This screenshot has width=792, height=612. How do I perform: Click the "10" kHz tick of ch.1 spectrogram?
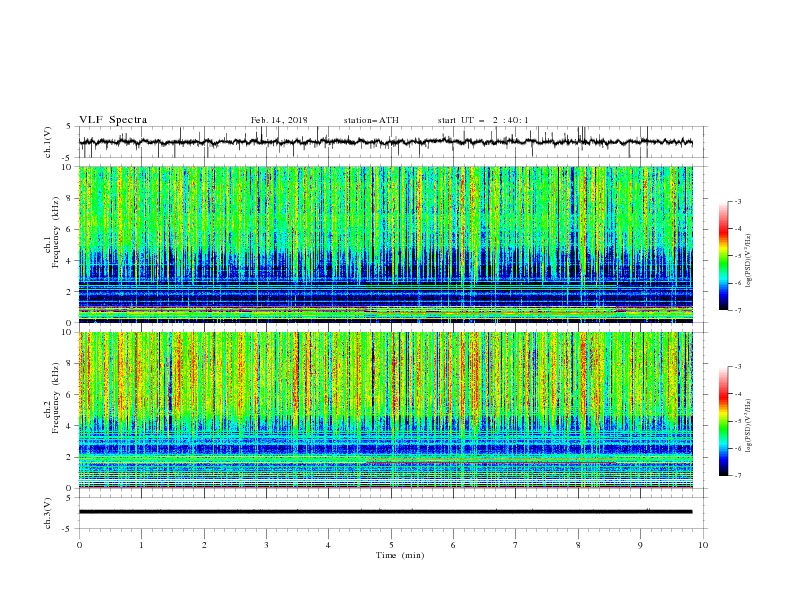[x=67, y=167]
